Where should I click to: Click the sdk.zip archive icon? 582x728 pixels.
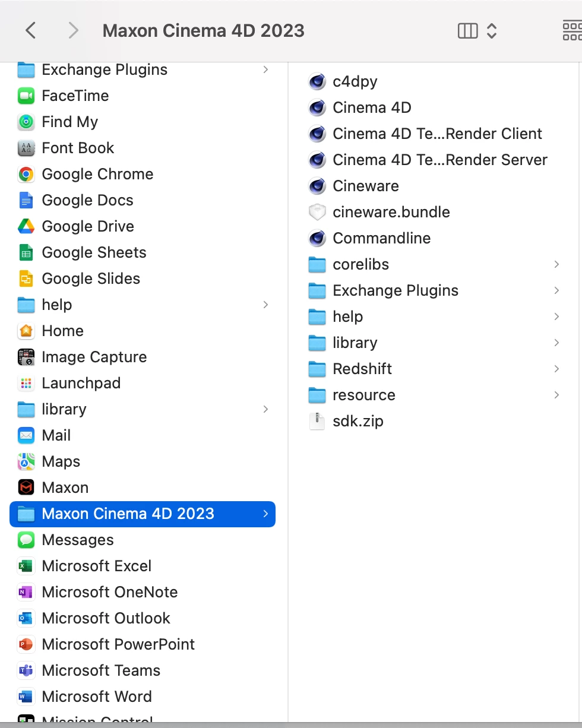tap(317, 421)
